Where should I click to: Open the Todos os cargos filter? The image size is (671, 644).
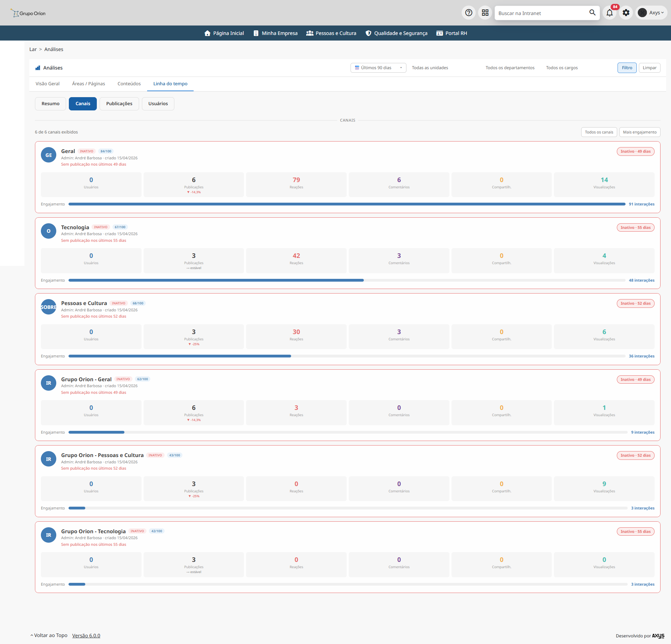coord(562,68)
